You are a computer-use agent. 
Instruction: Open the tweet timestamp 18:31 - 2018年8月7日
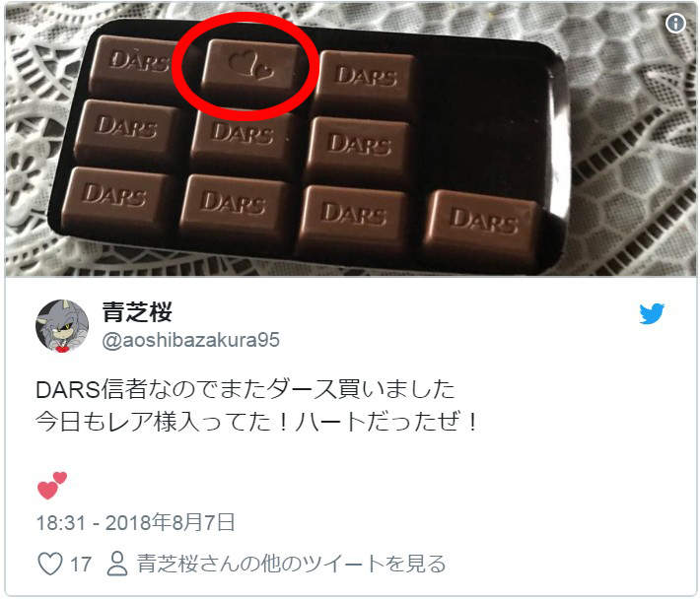click(135, 522)
